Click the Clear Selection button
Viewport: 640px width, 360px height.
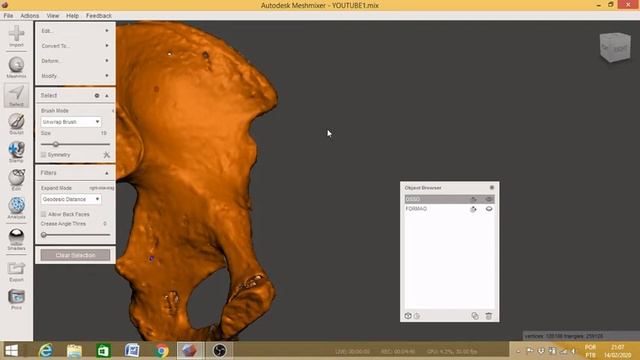(75, 255)
